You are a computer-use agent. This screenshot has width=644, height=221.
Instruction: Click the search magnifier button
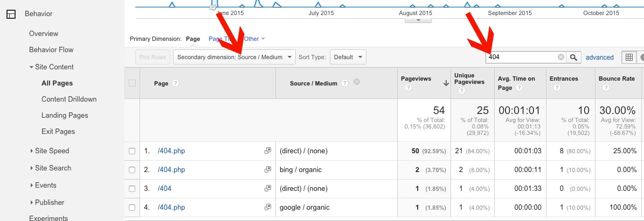(574, 57)
